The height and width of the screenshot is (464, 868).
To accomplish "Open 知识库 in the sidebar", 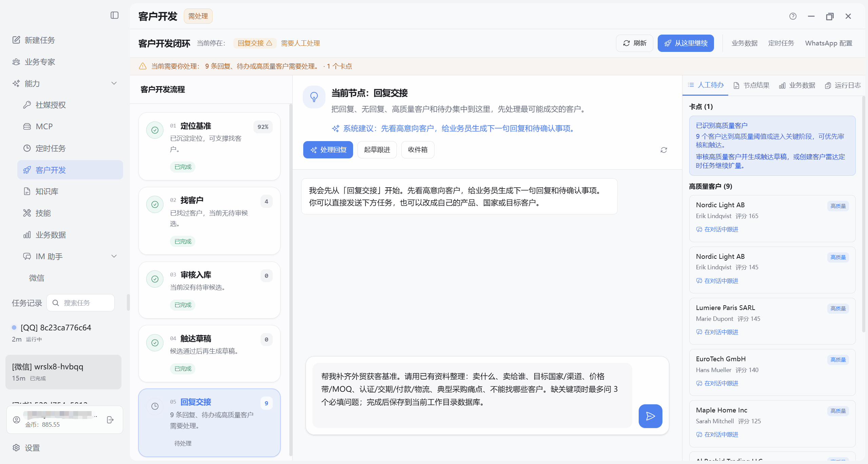I will click(47, 192).
